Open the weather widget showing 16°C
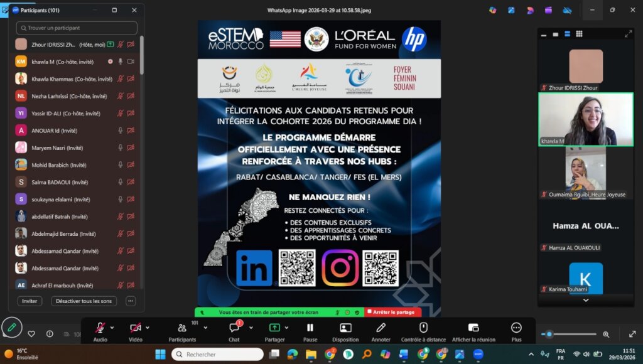 tap(21, 354)
